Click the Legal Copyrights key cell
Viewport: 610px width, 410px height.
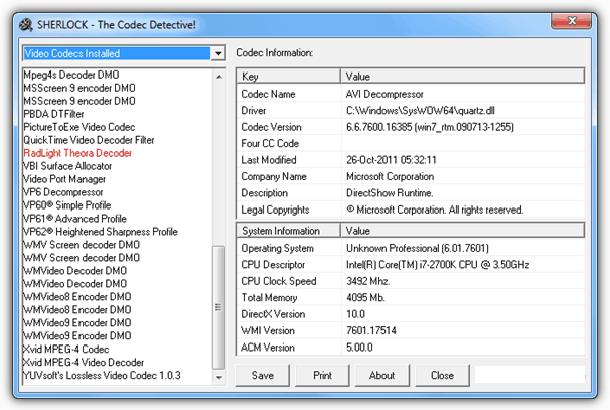coord(275,210)
